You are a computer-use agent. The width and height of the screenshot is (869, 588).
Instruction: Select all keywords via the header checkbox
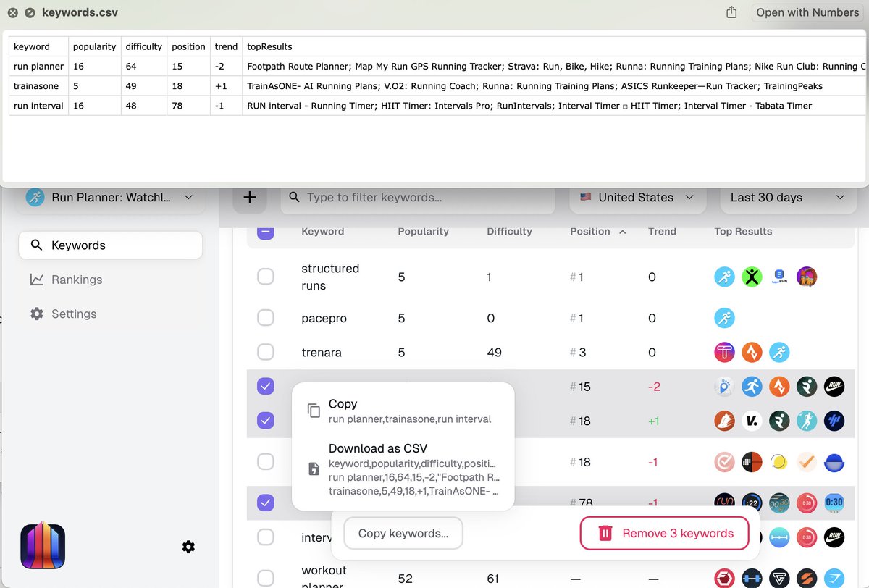pos(265,231)
